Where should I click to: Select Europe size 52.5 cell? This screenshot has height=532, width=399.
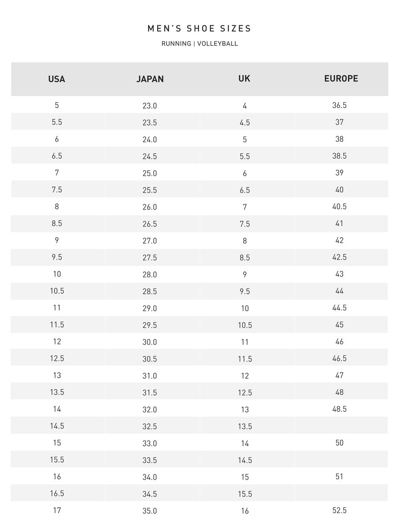[x=340, y=510]
